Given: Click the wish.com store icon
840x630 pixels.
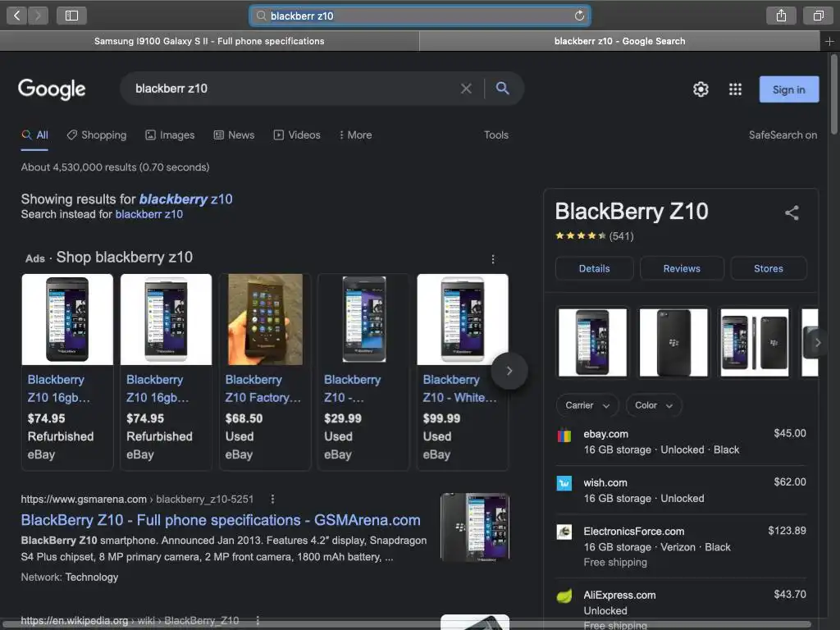Looking at the screenshot, I should tap(564, 483).
